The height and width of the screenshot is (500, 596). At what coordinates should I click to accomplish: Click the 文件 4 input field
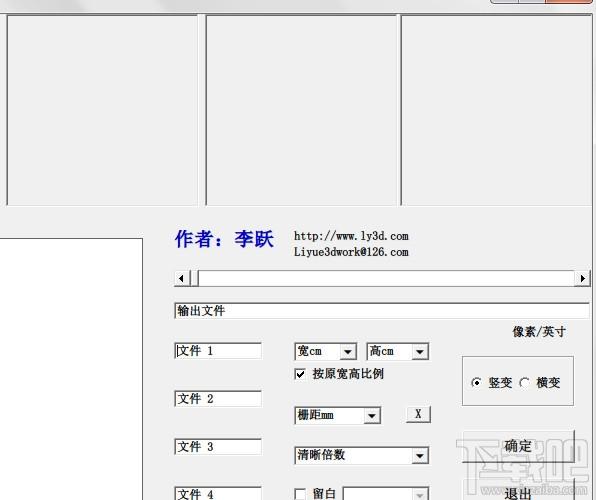tap(218, 494)
